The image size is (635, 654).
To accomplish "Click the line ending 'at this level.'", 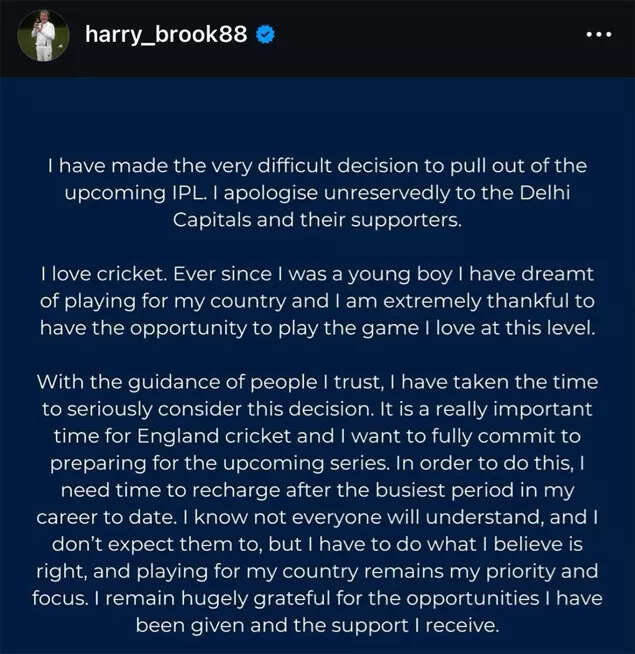I will point(317,328).
